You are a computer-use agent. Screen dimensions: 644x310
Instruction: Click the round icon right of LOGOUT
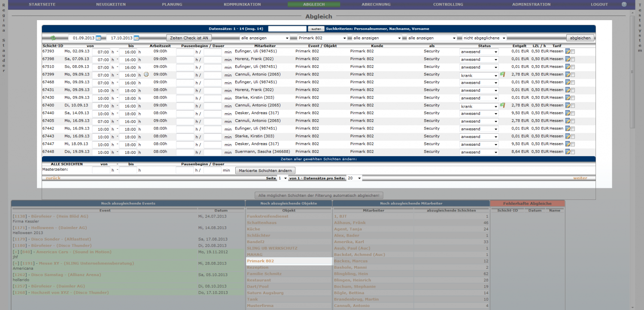pyautogui.click(x=624, y=4)
